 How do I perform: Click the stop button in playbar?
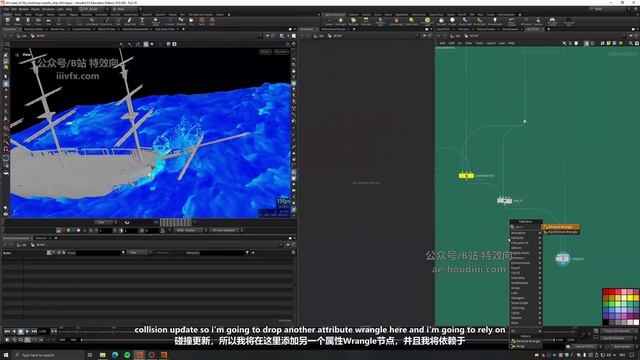click(20, 331)
